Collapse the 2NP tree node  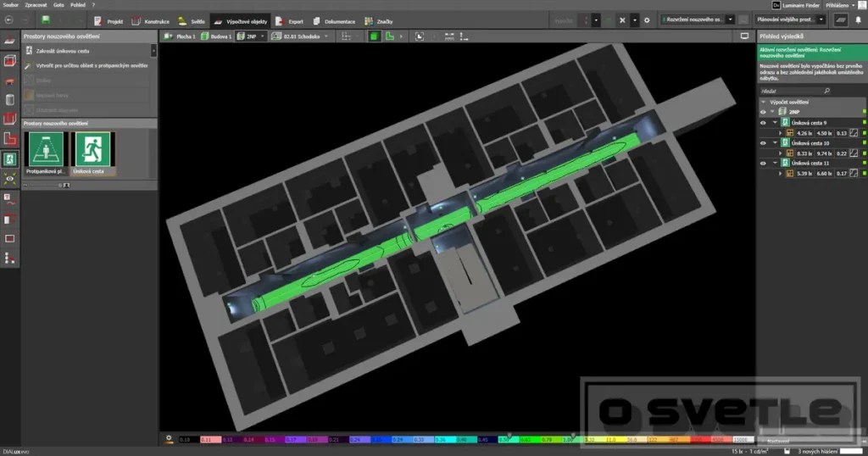tap(773, 112)
